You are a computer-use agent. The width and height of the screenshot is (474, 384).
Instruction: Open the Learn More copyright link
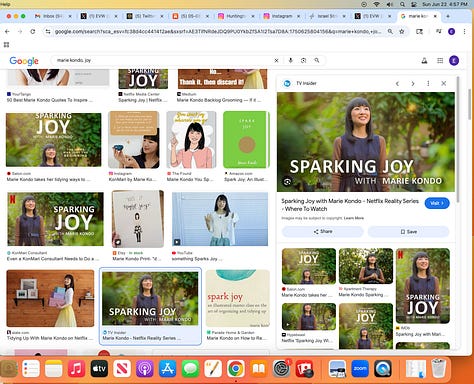pyautogui.click(x=354, y=218)
